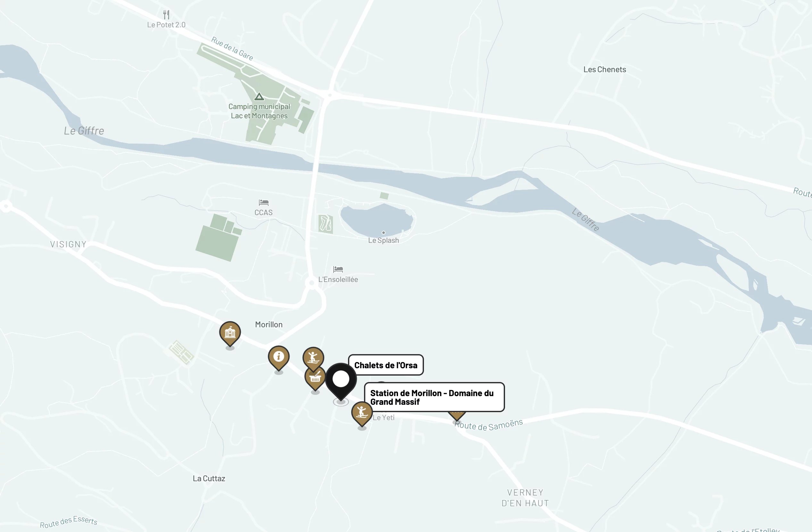The image size is (812, 532).
Task: Open the town hall building map marker
Action: 230,334
